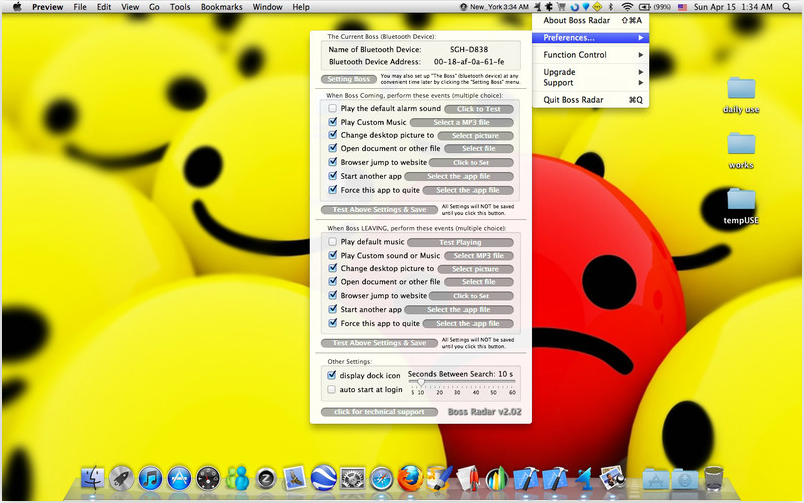Viewport: 804px width, 503px height.
Task: Enable auto start at login
Action: tap(332, 390)
